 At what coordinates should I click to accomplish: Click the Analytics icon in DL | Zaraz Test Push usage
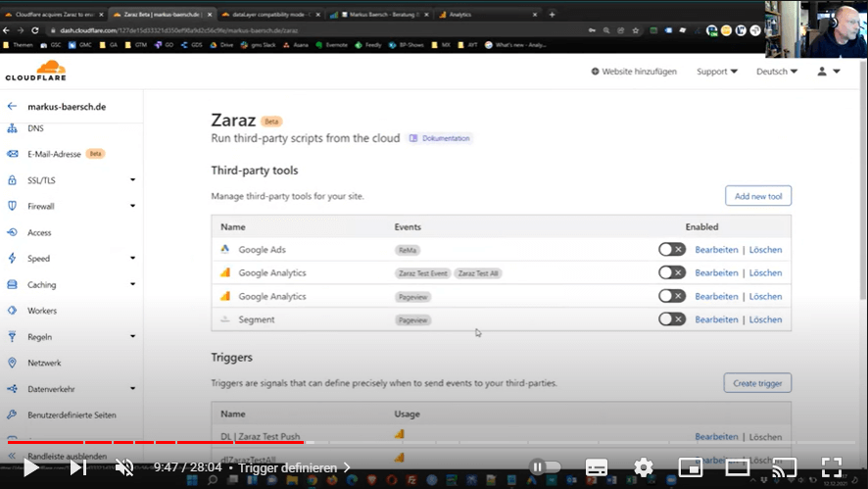click(399, 435)
